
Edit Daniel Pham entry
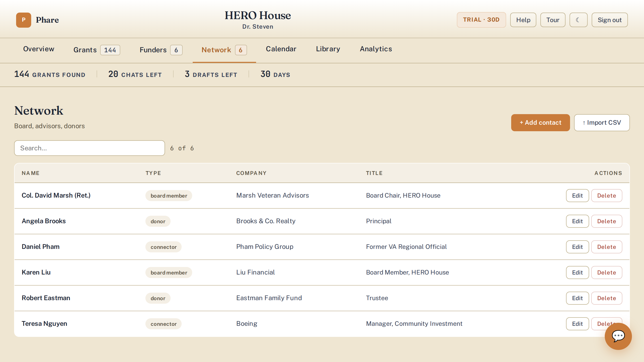pos(577,247)
